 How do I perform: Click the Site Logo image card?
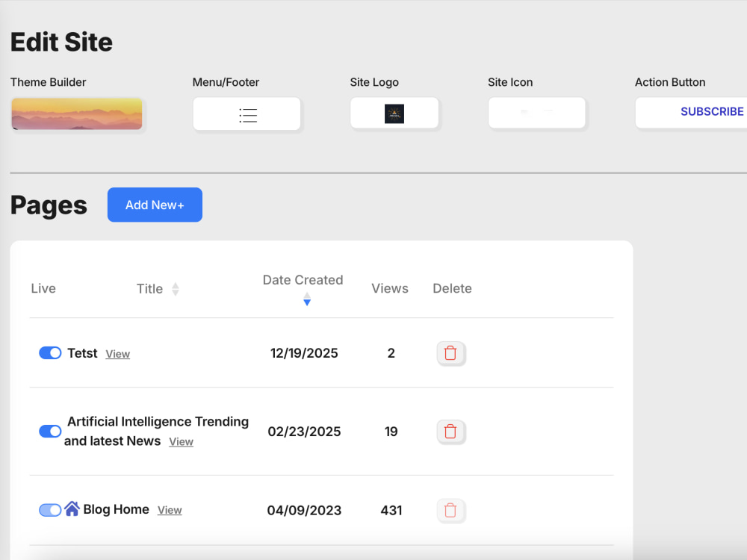(x=394, y=113)
